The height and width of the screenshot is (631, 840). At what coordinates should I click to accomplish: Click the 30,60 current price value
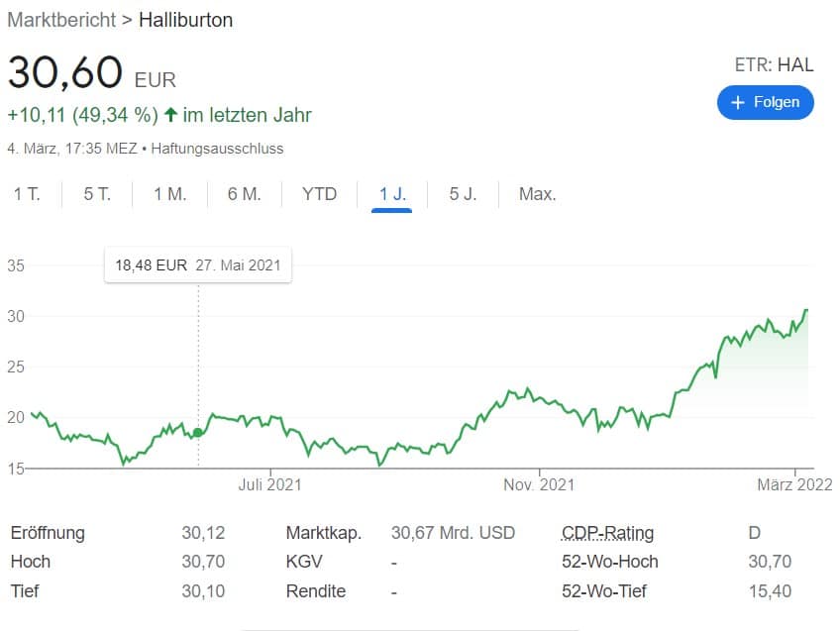[65, 71]
